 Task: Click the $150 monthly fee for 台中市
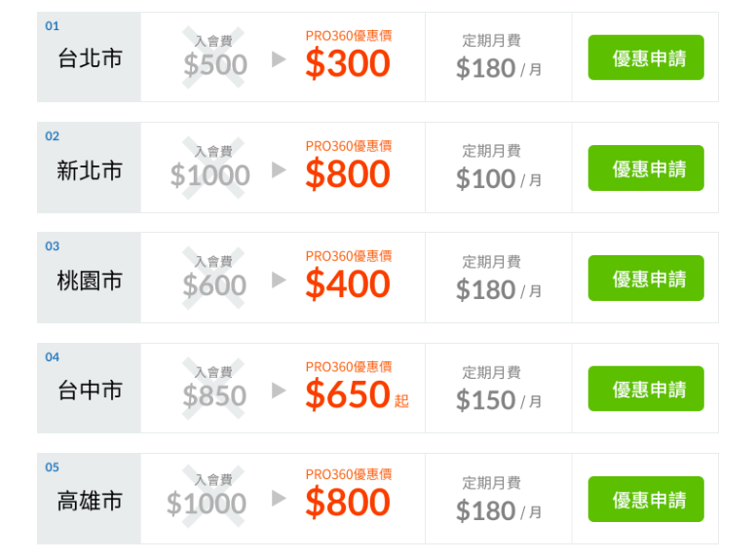pos(486,400)
